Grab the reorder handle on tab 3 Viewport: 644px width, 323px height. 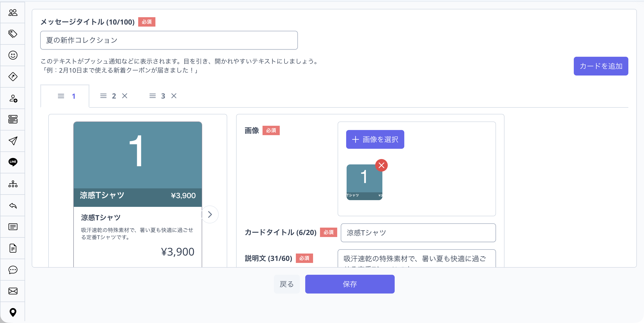pos(153,96)
